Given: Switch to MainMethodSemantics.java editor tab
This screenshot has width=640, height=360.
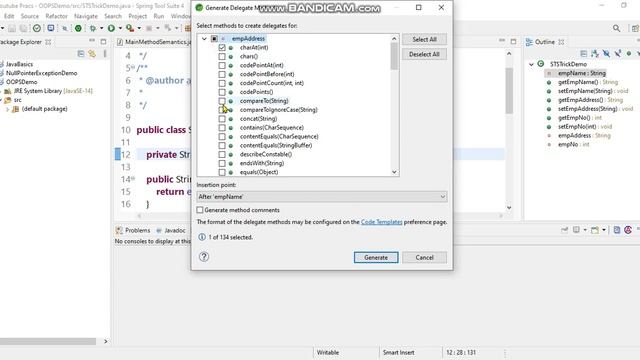Looking at the screenshot, I should (153, 42).
